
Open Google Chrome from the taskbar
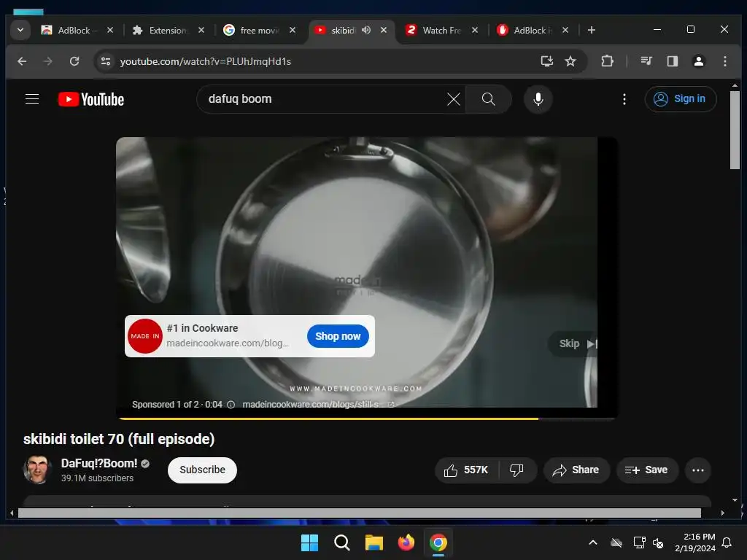438,542
